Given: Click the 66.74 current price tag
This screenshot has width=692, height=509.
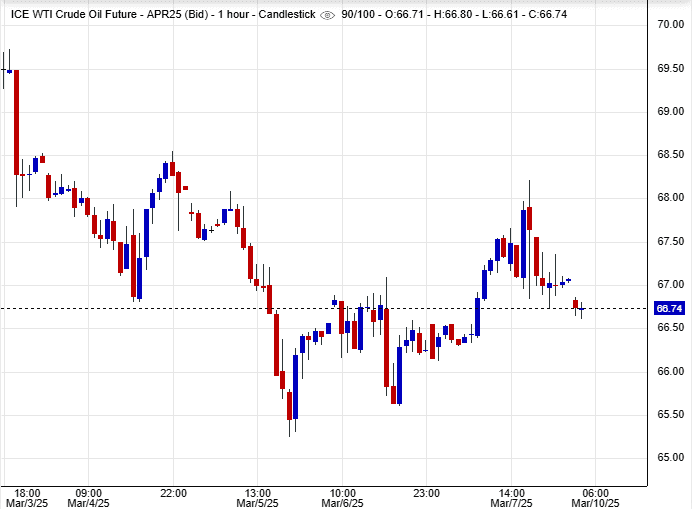Looking at the screenshot, I should click(668, 309).
